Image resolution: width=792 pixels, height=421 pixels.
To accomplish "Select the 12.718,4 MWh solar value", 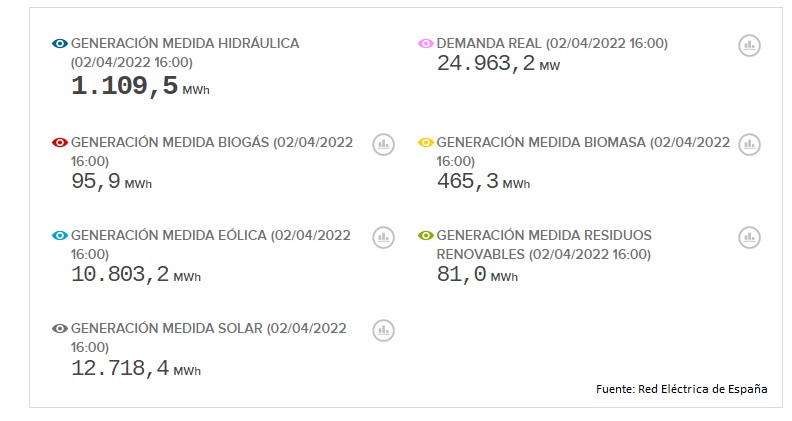I will [x=136, y=368].
